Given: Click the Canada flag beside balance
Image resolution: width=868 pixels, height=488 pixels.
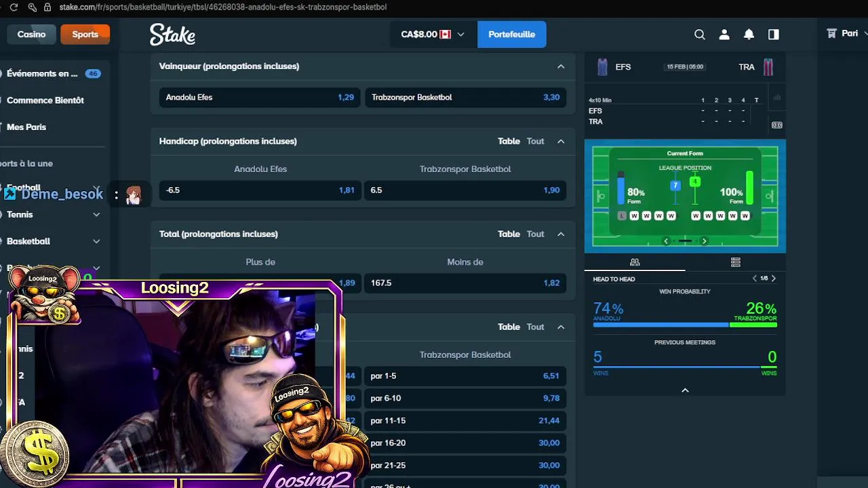Looking at the screenshot, I should [x=446, y=35].
